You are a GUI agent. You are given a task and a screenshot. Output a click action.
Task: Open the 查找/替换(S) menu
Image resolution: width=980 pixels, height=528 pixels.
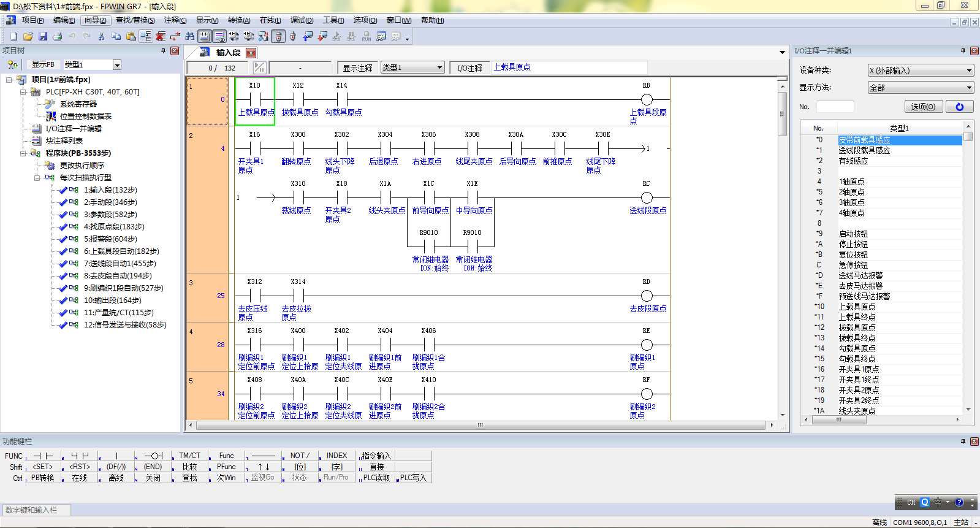click(135, 20)
